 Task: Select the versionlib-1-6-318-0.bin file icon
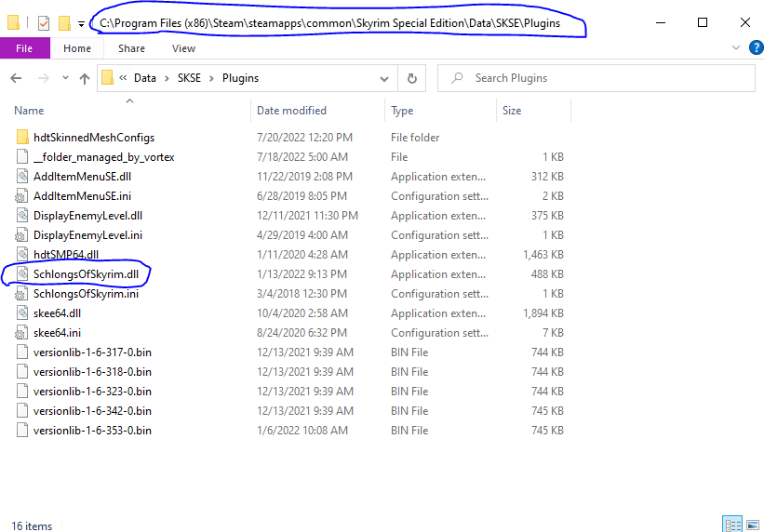[x=22, y=372]
